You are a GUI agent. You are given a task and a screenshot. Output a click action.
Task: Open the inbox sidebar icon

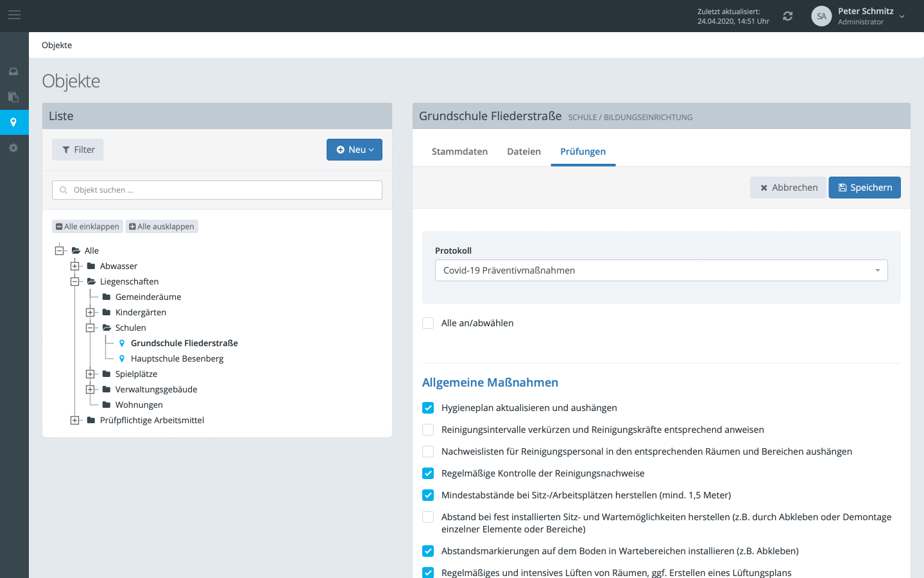[x=13, y=71]
